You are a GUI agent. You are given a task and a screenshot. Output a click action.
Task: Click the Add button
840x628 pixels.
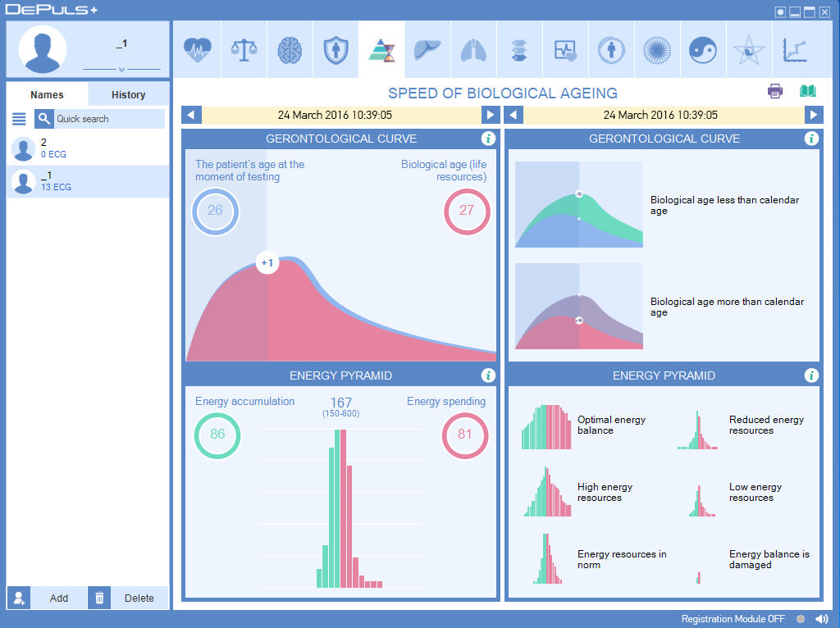tap(58, 598)
